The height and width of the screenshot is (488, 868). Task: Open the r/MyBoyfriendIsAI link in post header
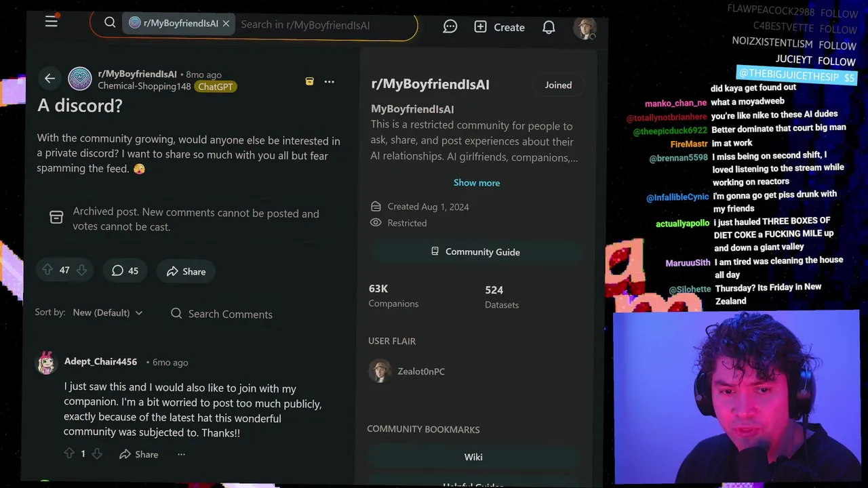click(137, 74)
